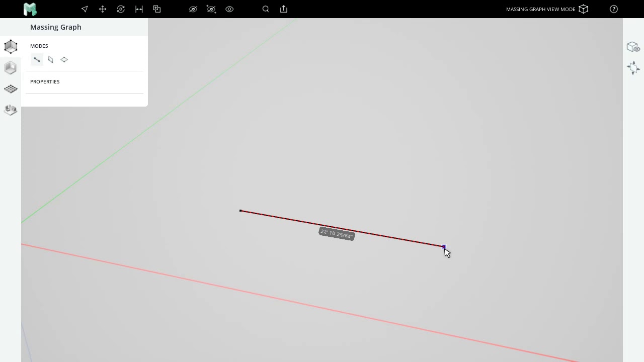644x362 pixels.
Task: Click MASSING GRAPH VIEW MODE text
Action: [x=540, y=9]
